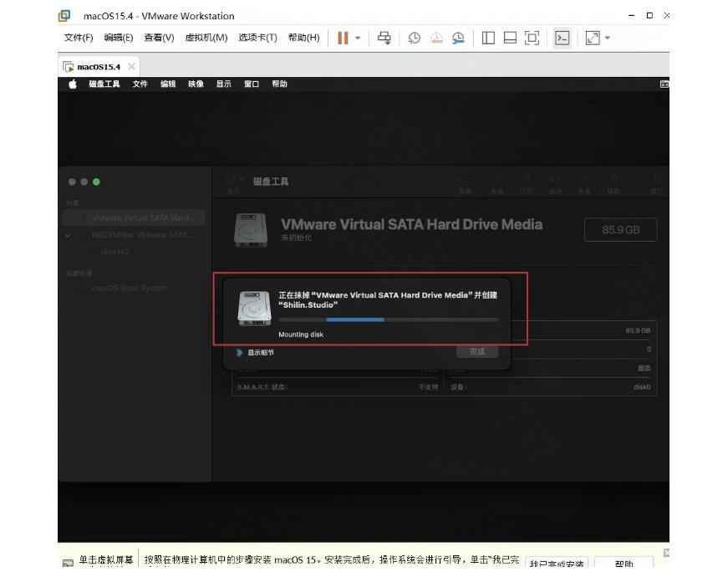Click the VMware pause virtual machine icon
The width and height of the screenshot is (728, 577).
(x=343, y=38)
